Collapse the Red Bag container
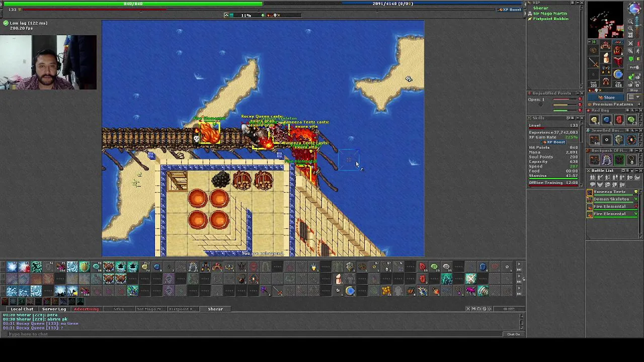 [637, 110]
